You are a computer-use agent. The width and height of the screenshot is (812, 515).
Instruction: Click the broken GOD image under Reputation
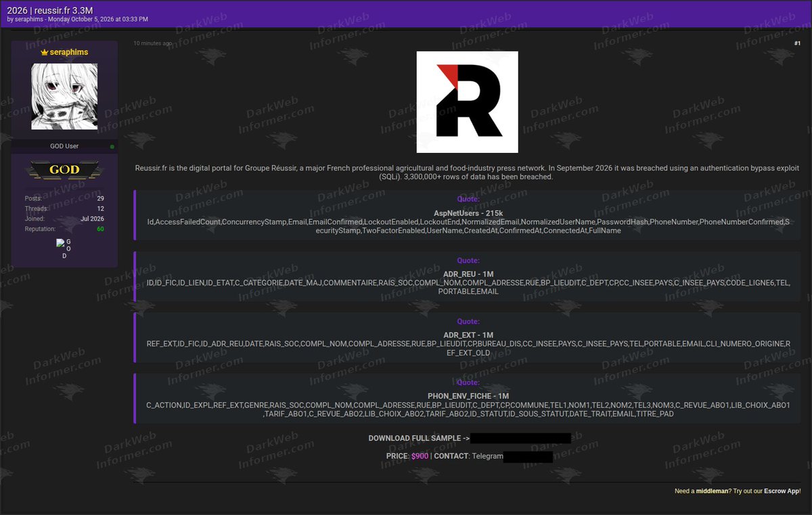pyautogui.click(x=64, y=248)
